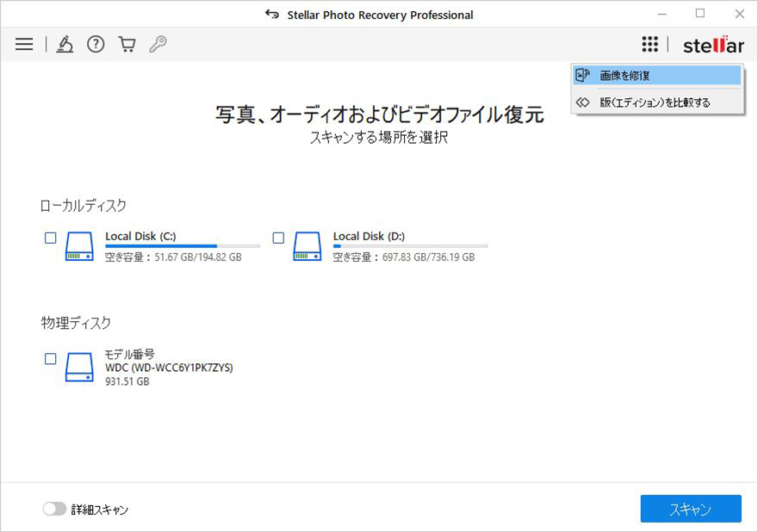Click the WDC drive thumbnail icon
Screen dimensions: 758x532
[78, 366]
